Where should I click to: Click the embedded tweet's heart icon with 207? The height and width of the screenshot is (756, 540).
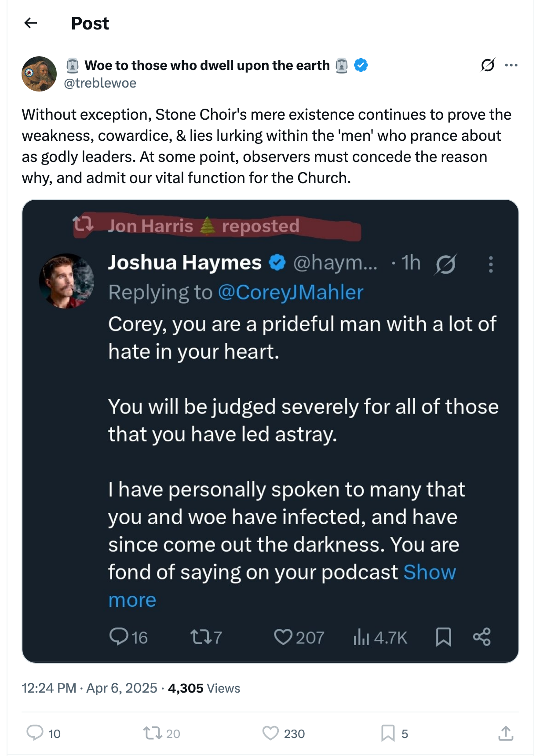coord(283,637)
